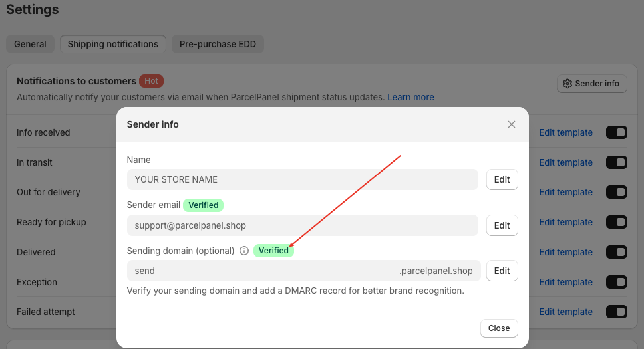Open the Pre-purchase EDD tab
Image resolution: width=644 pixels, height=349 pixels.
218,44
